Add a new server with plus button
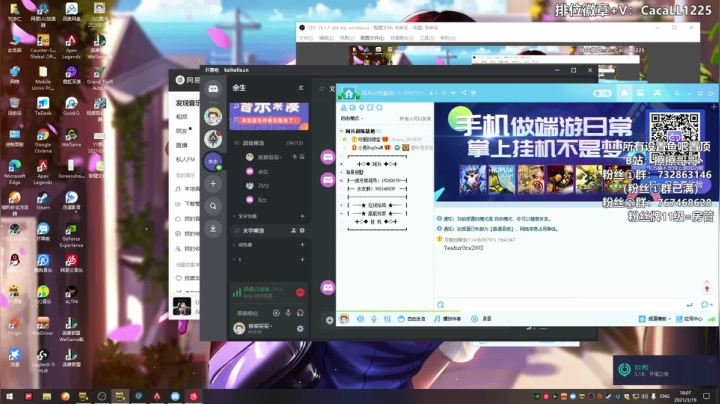This screenshot has width=720, height=404. click(x=213, y=184)
